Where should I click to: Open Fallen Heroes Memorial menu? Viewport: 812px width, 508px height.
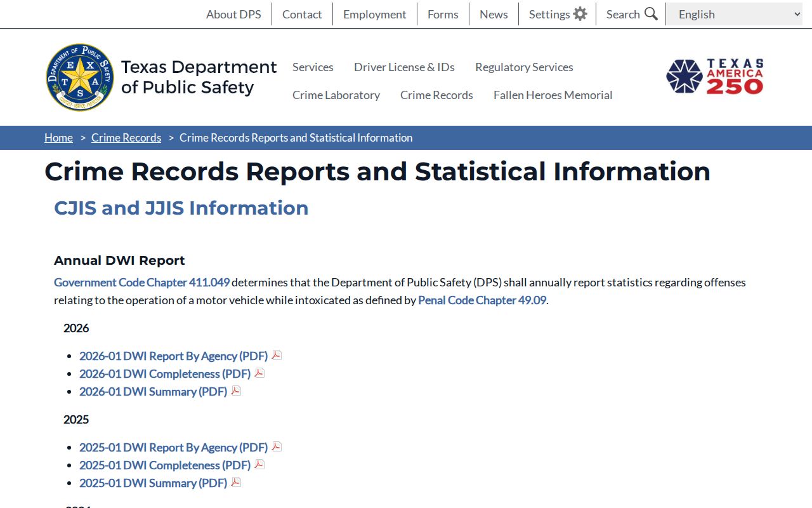point(553,95)
